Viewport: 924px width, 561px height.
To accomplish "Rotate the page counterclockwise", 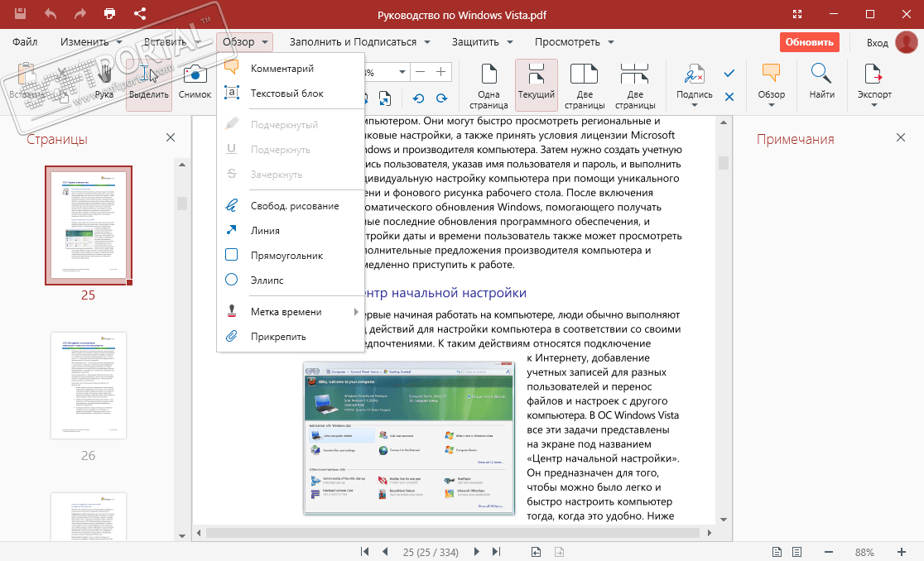I will tap(418, 98).
